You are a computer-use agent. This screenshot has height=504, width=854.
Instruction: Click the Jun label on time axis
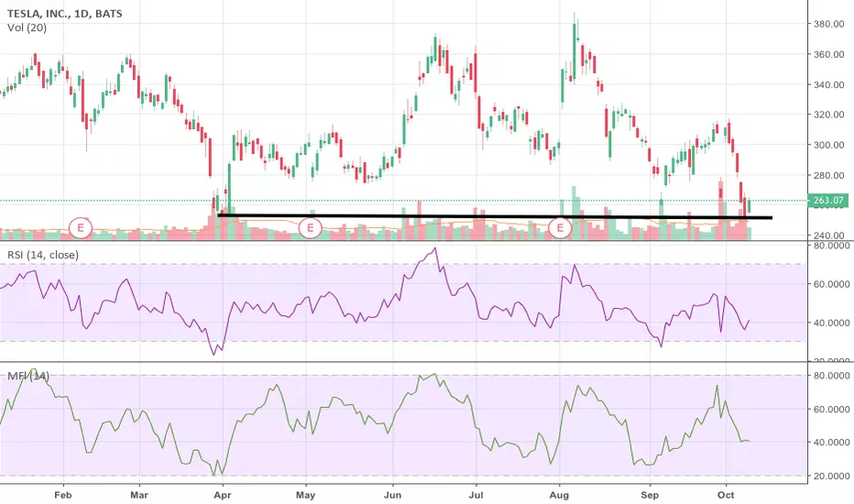[393, 495]
